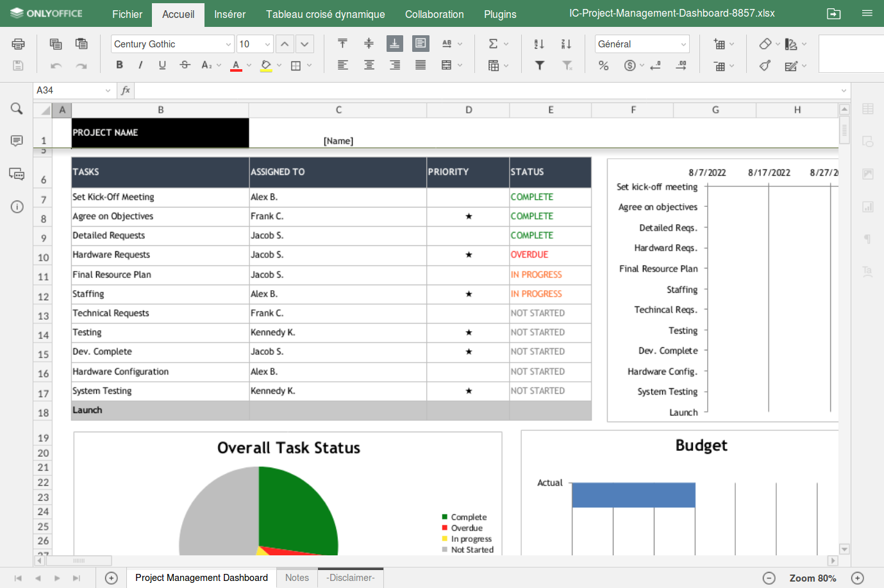This screenshot has width=884, height=588.
Task: Toggle italic formatting
Action: point(140,65)
